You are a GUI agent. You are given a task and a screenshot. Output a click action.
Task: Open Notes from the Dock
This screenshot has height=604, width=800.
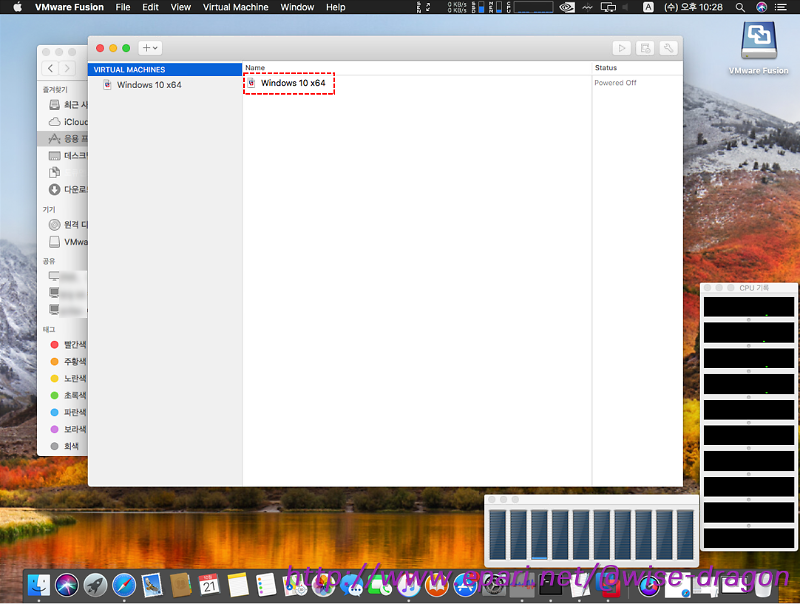click(238, 585)
